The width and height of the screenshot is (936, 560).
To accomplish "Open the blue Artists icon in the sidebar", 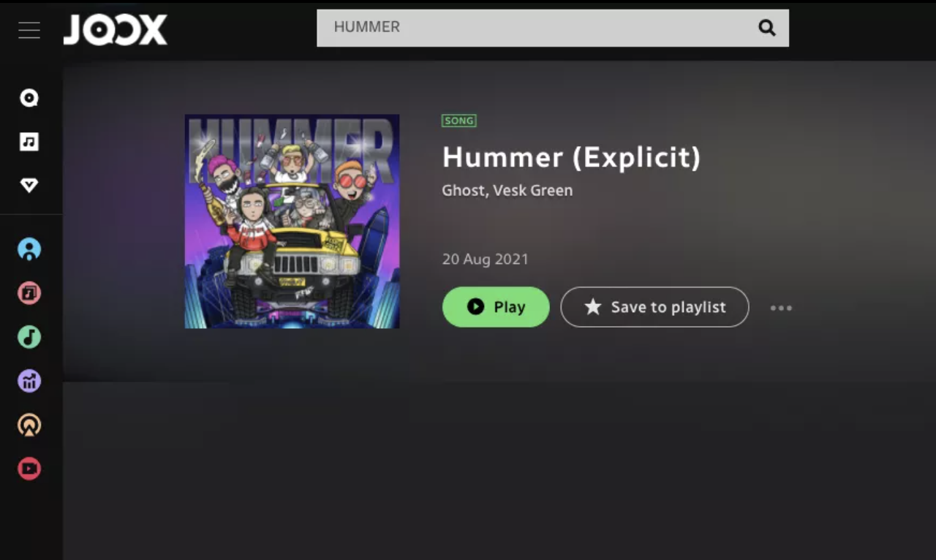I will [29, 249].
